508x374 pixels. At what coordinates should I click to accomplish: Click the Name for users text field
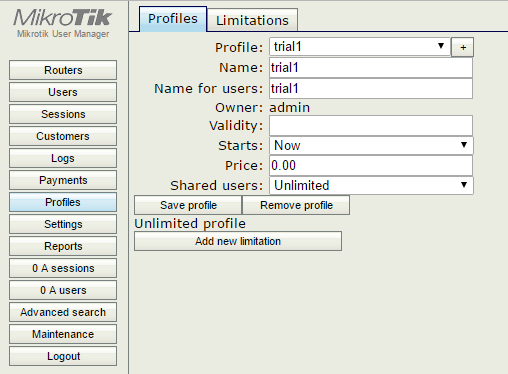coord(371,89)
